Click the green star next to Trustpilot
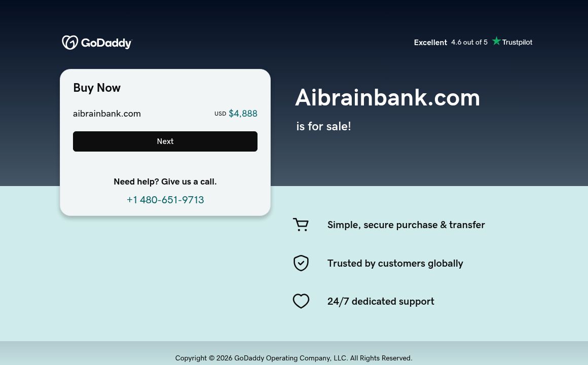Screen dimensions: 588x365 pyautogui.click(x=496, y=41)
